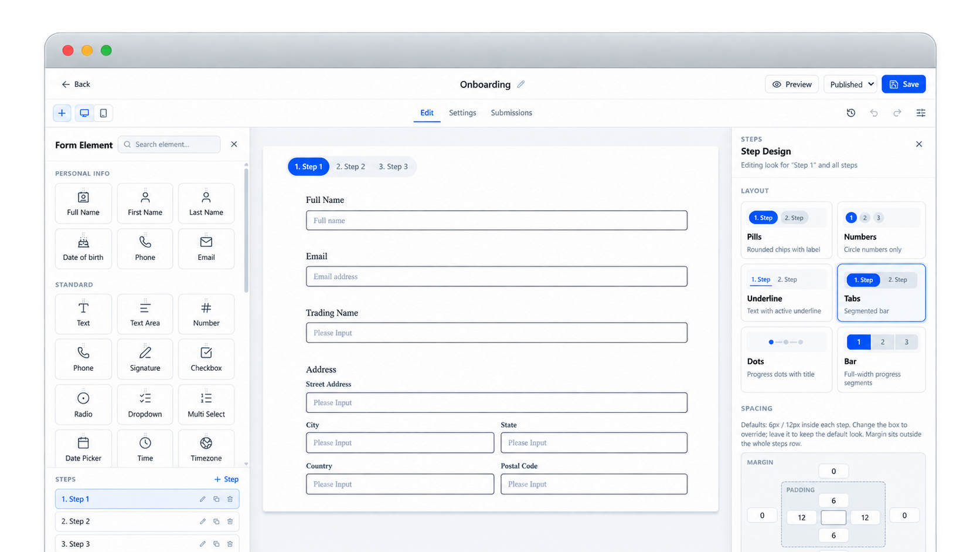Add the Date Picker element
This screenshot has width=980, height=552.
click(83, 449)
